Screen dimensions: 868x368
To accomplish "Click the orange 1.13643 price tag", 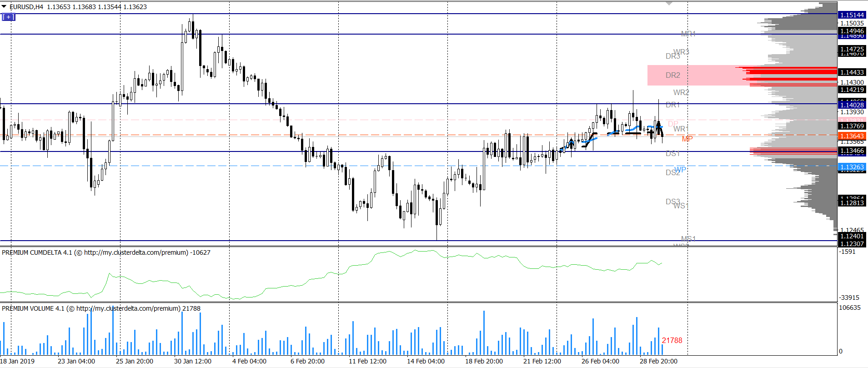I will coord(852,136).
